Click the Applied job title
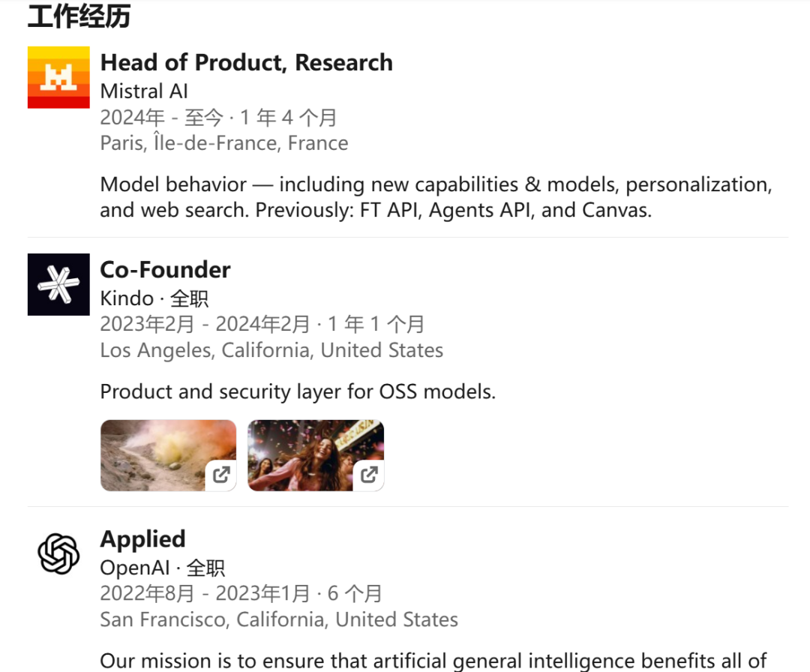This screenshot has height=672, width=810. pos(142,539)
